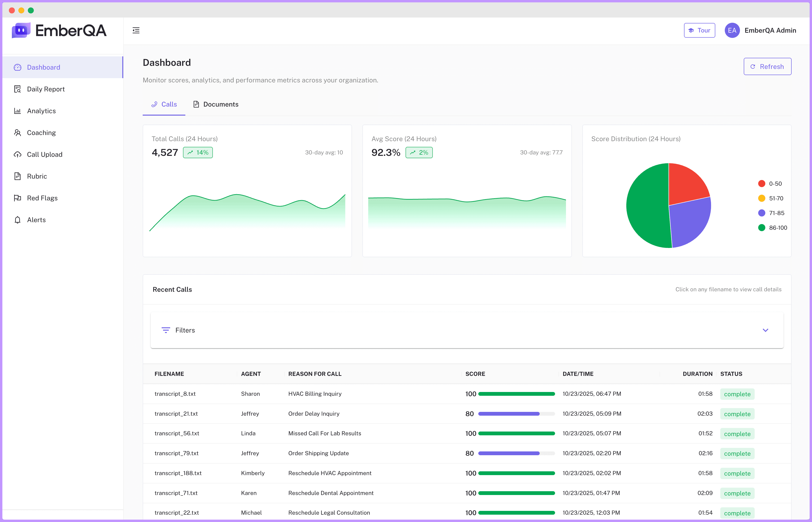
Task: Sort by the AGENT column header
Action: (251, 374)
